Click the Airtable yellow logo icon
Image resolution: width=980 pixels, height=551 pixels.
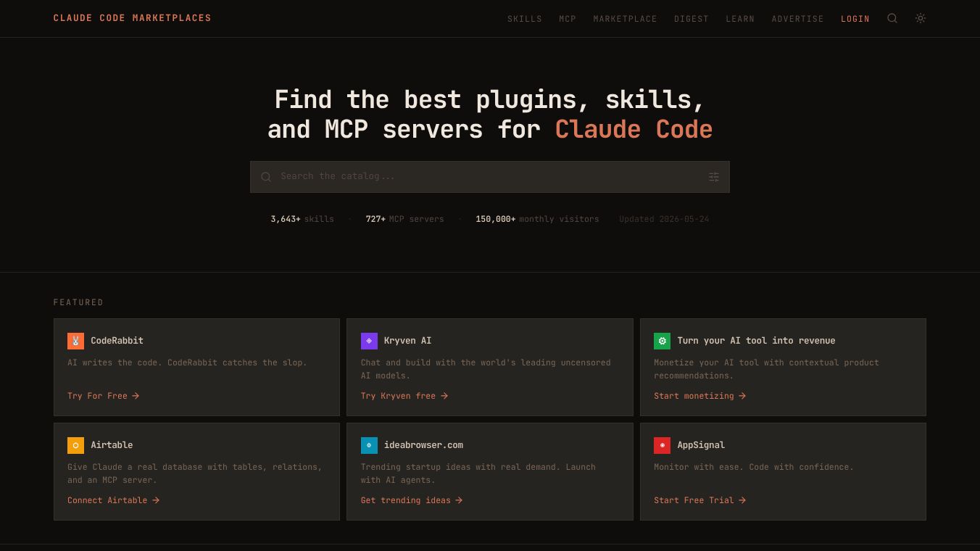[75, 445]
